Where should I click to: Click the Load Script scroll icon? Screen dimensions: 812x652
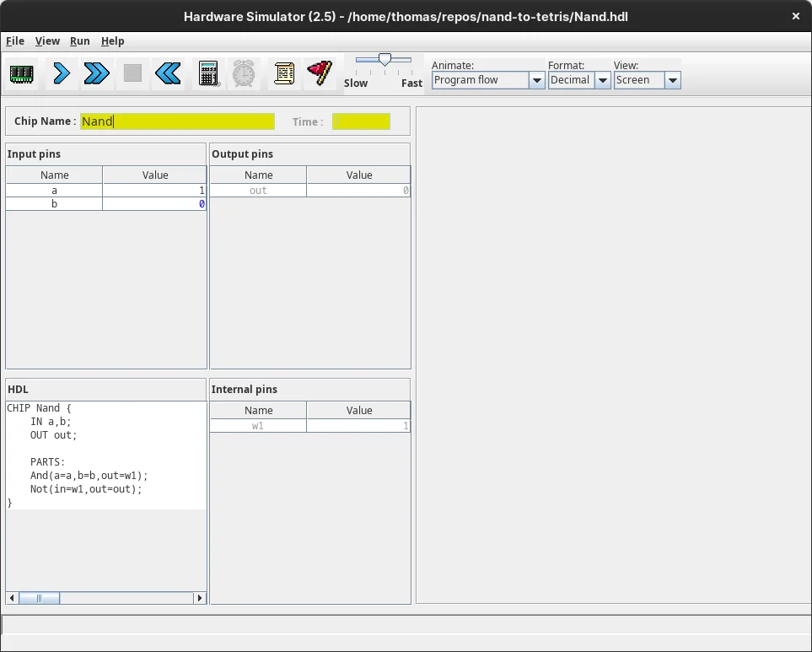(284, 73)
